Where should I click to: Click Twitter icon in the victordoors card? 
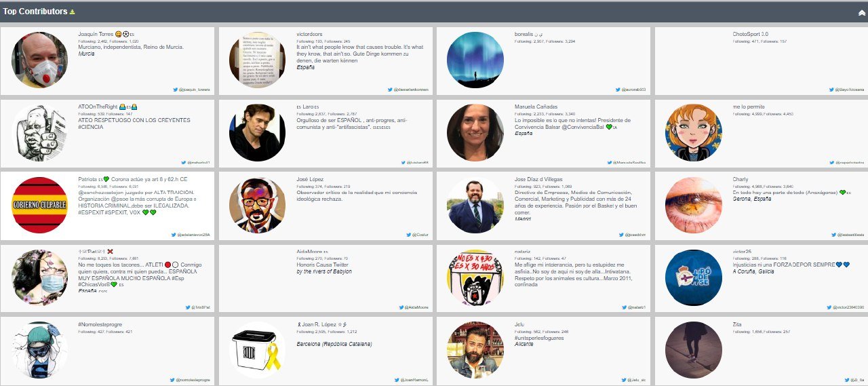[x=390, y=90]
